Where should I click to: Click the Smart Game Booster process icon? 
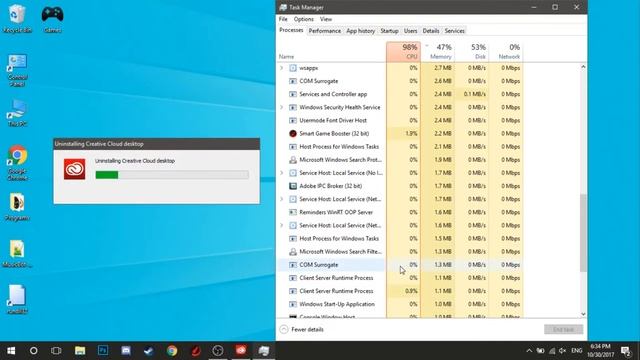(293, 133)
